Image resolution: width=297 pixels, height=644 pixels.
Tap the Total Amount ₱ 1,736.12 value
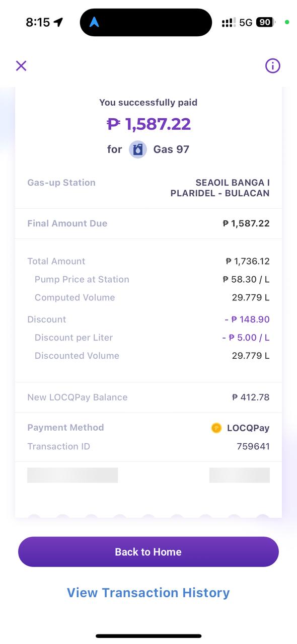tap(248, 261)
